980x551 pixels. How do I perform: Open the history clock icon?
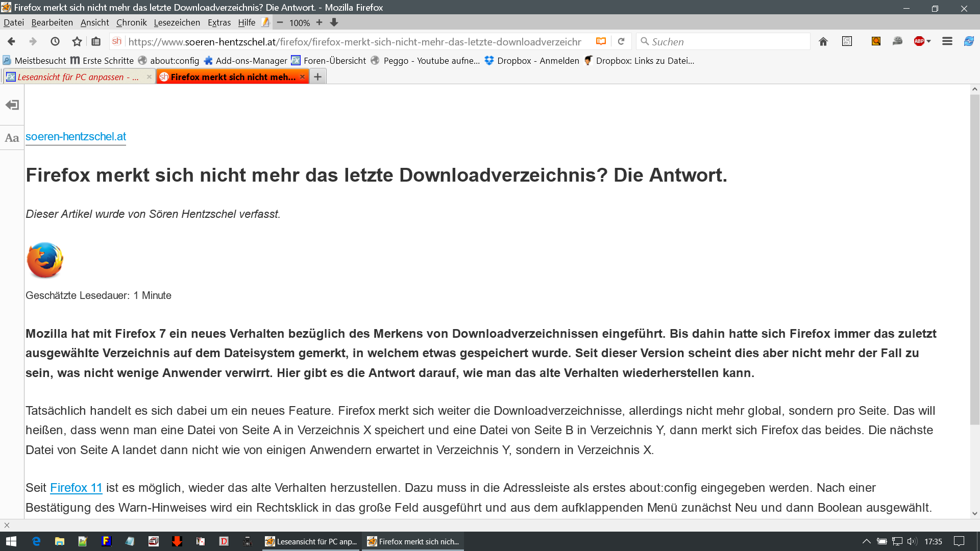coord(55,41)
